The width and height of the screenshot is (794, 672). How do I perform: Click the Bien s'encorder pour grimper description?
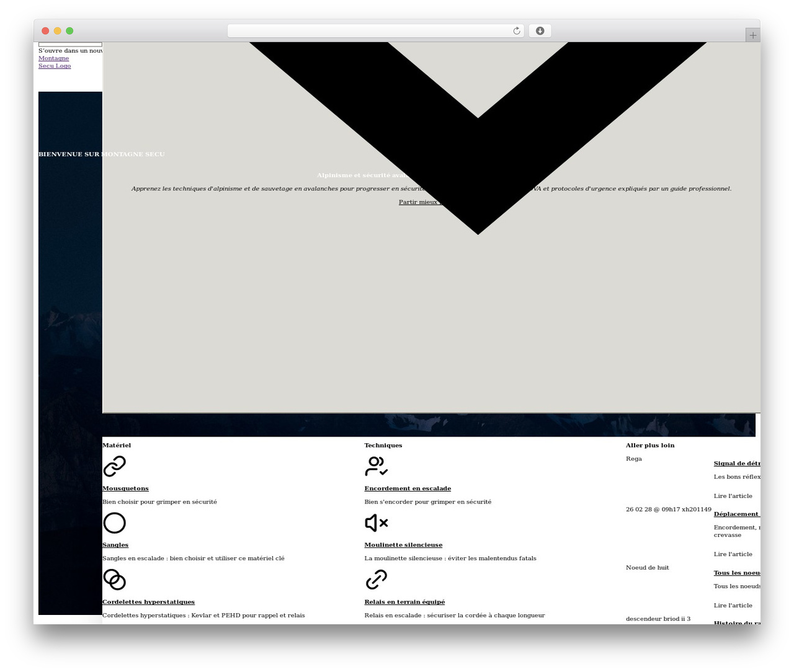coord(428,502)
